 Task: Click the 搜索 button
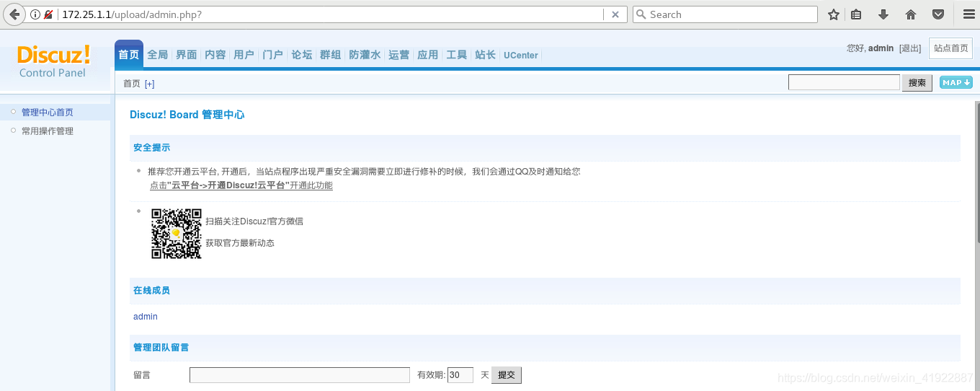917,83
